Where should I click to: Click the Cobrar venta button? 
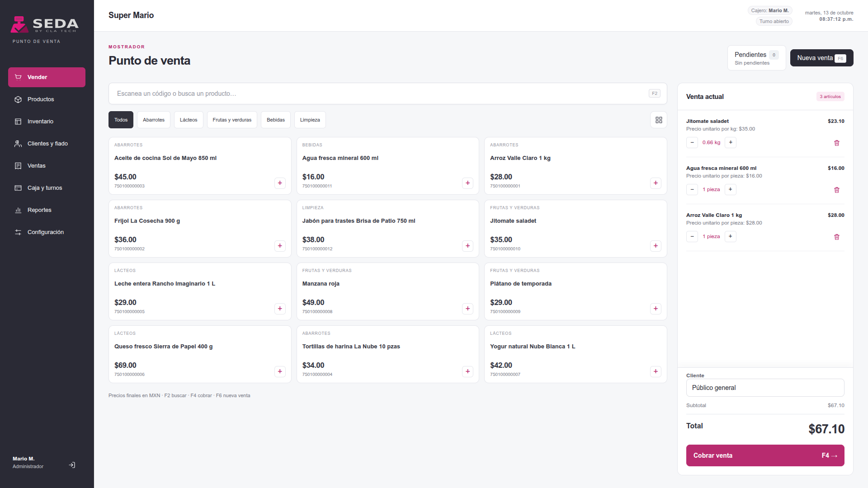pyautogui.click(x=765, y=455)
